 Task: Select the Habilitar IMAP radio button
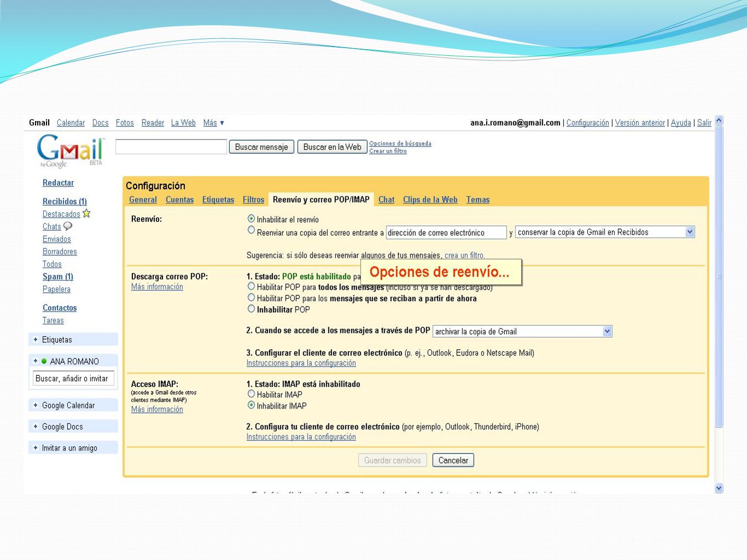tap(251, 394)
